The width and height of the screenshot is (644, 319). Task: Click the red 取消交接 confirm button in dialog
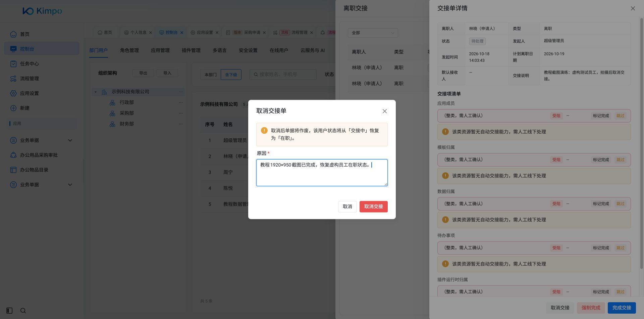click(373, 207)
